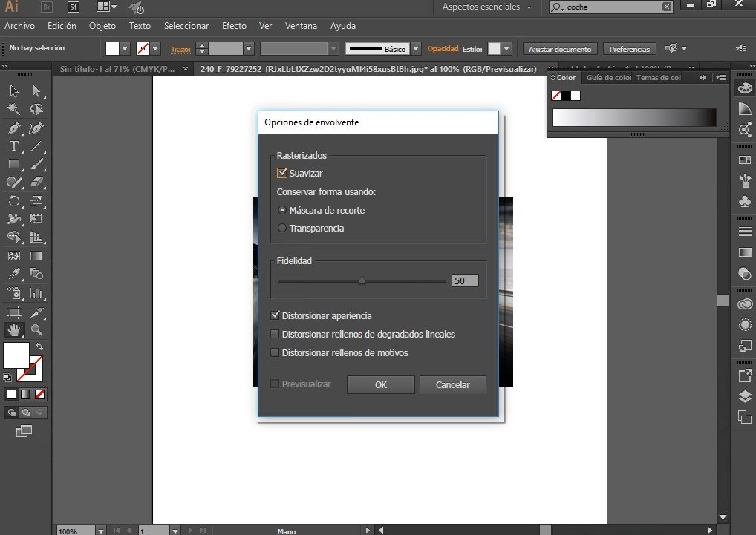Open the fill color dropdown arrow
Screen dimensions: 756x535
click(x=125, y=49)
